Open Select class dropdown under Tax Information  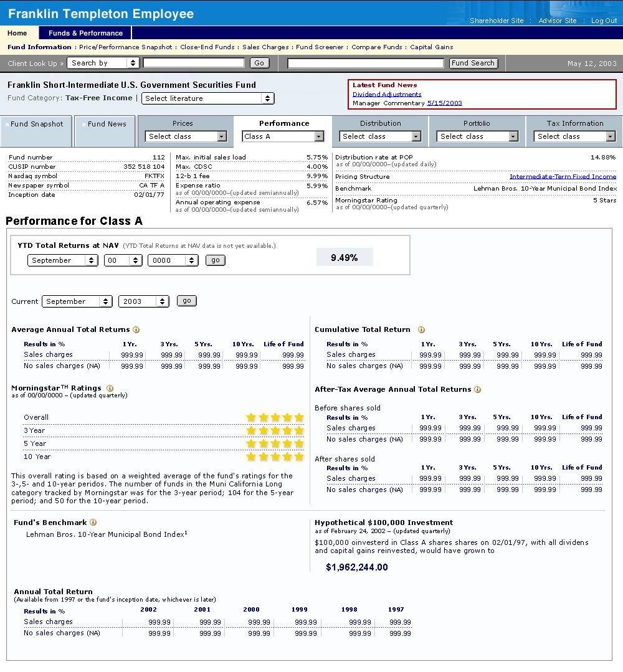[574, 136]
